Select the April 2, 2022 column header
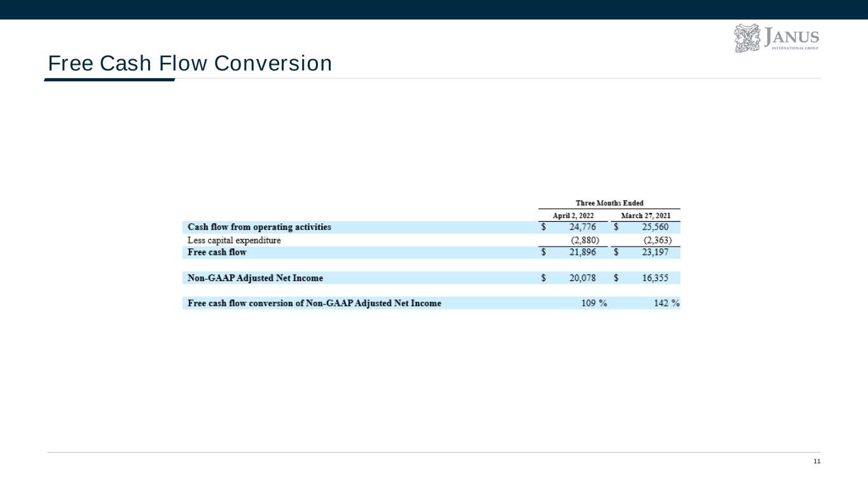 pos(573,215)
